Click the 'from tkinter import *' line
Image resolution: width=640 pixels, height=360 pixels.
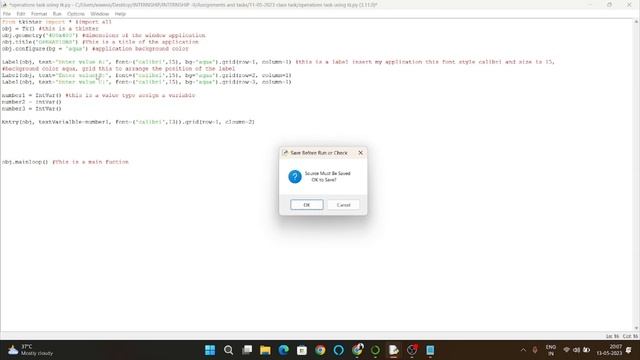[56, 22]
